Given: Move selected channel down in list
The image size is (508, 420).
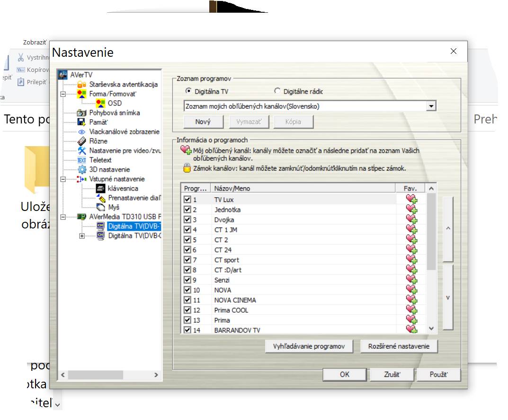Looking at the screenshot, I should [448, 297].
